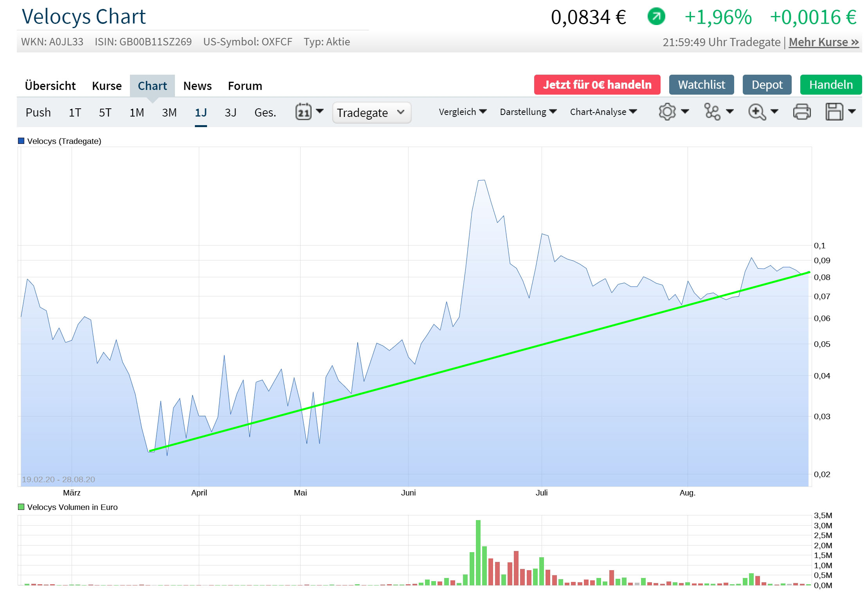Screen dimensions: 868x603
Task: Click the blue Velocys legend square
Action: (x=21, y=141)
